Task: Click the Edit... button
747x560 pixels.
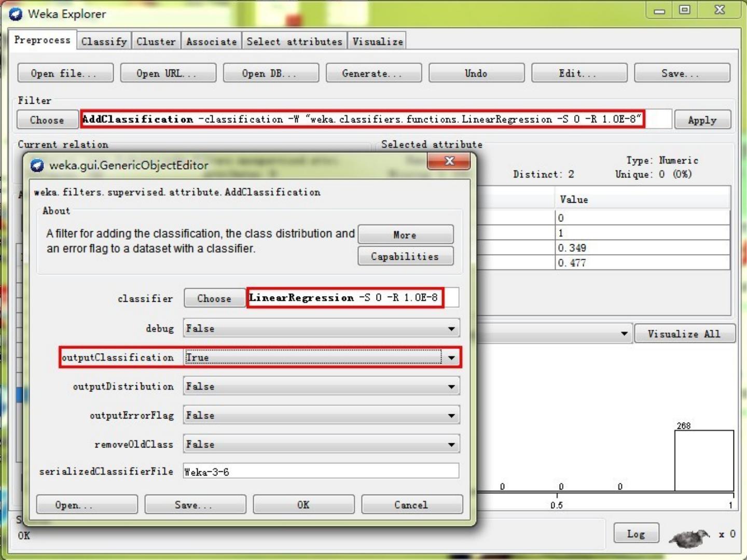Action: point(579,73)
